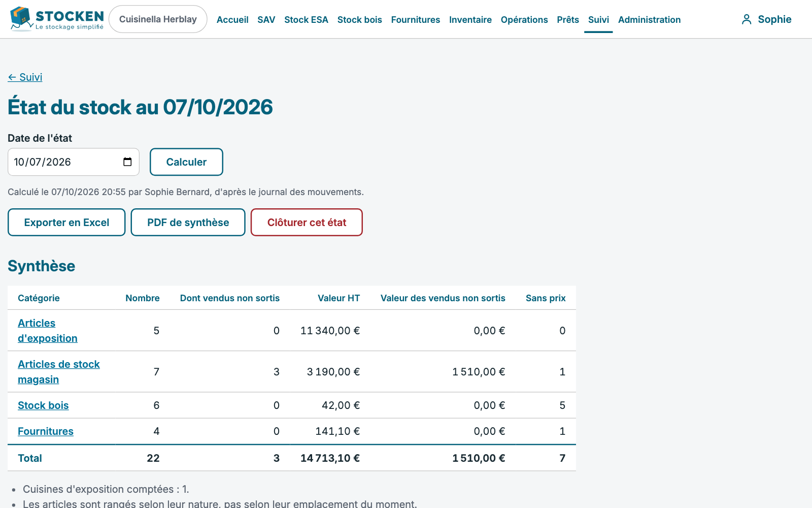This screenshot has width=812, height=508.
Task: Click the user profile icon
Action: click(746, 19)
